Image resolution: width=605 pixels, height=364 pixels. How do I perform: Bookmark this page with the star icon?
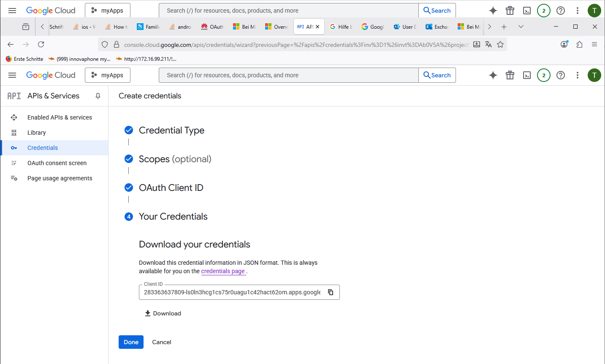pos(500,44)
